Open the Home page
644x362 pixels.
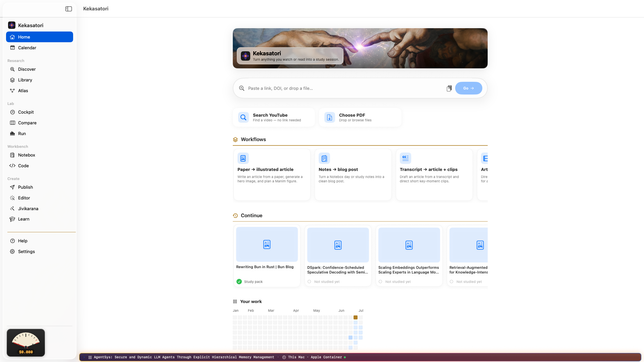tap(40, 37)
